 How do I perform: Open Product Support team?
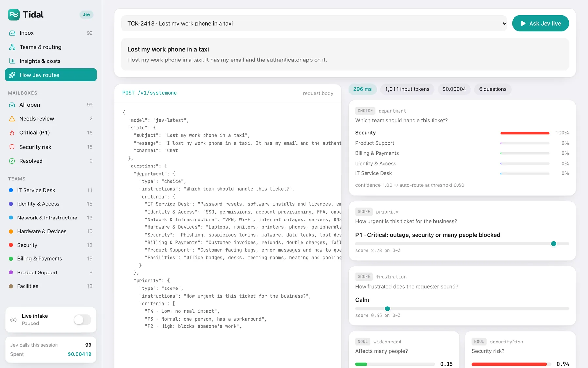coord(51,272)
